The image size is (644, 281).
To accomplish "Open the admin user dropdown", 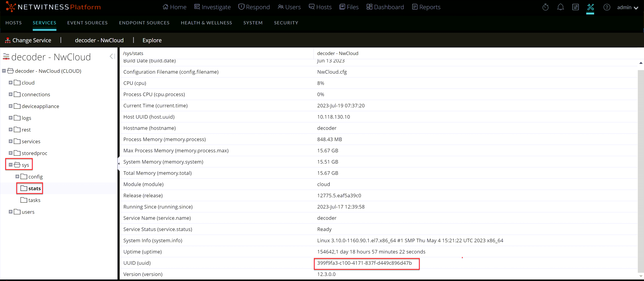I will (628, 7).
